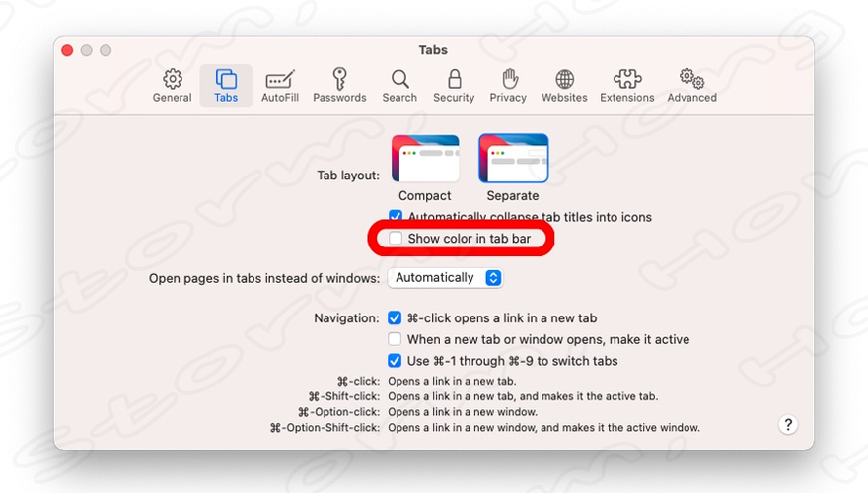Click the Tabs window title
This screenshot has height=493, width=868.
[433, 50]
